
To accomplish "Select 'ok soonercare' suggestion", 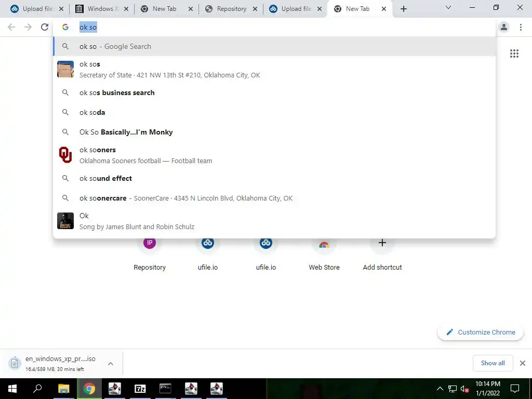I will (274, 198).
